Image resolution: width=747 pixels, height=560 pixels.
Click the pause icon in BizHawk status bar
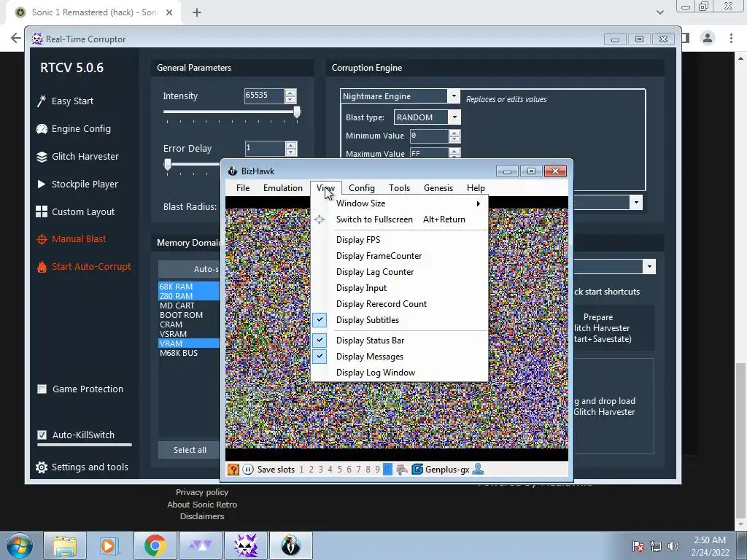click(x=248, y=470)
